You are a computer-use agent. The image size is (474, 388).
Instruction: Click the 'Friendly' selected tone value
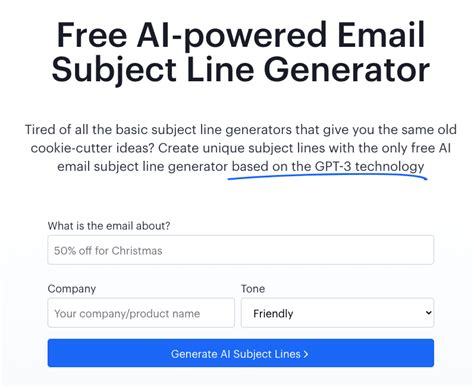point(273,313)
